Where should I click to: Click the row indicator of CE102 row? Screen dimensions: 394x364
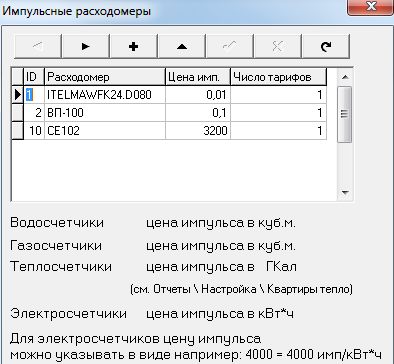coord(17,131)
